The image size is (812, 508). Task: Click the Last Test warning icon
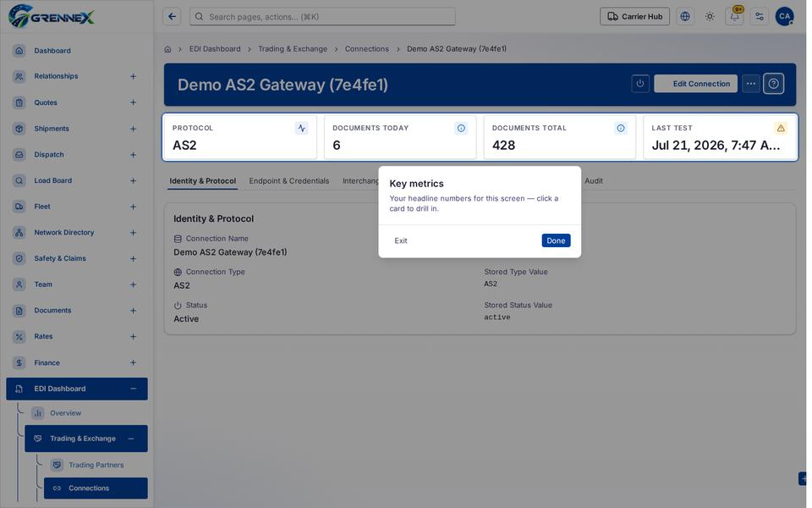coord(781,128)
